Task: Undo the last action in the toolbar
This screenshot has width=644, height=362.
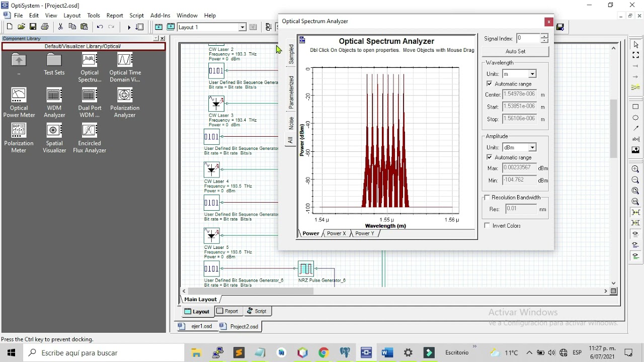Action: pos(100,27)
